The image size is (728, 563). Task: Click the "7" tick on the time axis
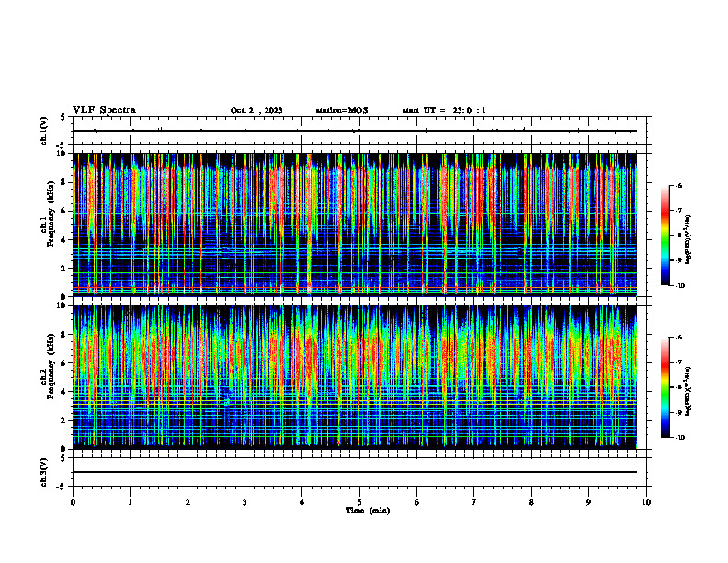click(474, 502)
